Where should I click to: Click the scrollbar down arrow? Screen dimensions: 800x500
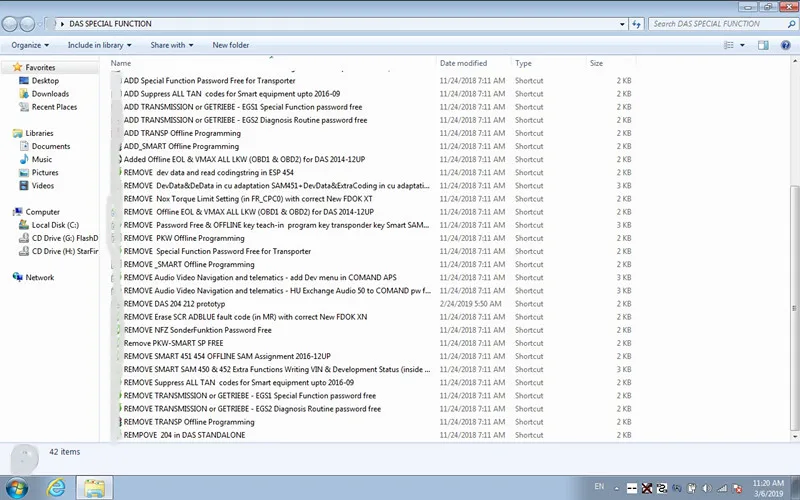coord(794,437)
